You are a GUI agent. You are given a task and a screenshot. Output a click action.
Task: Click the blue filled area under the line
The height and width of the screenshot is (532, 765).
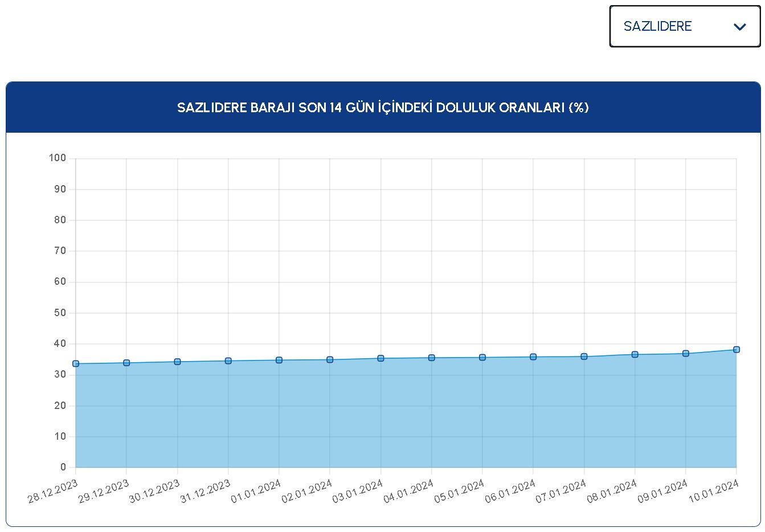[399, 421]
